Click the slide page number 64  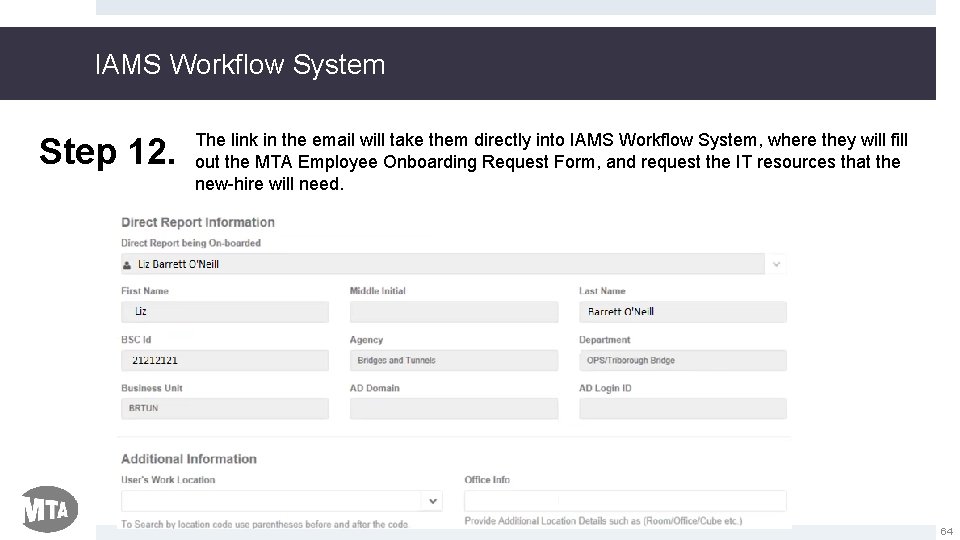point(947,531)
